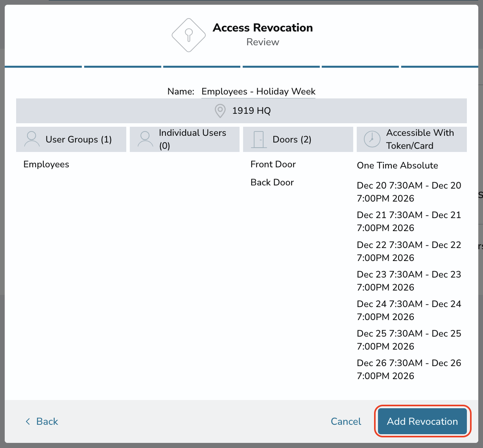Click the Name: label
This screenshot has width=483, height=448.
(181, 91)
